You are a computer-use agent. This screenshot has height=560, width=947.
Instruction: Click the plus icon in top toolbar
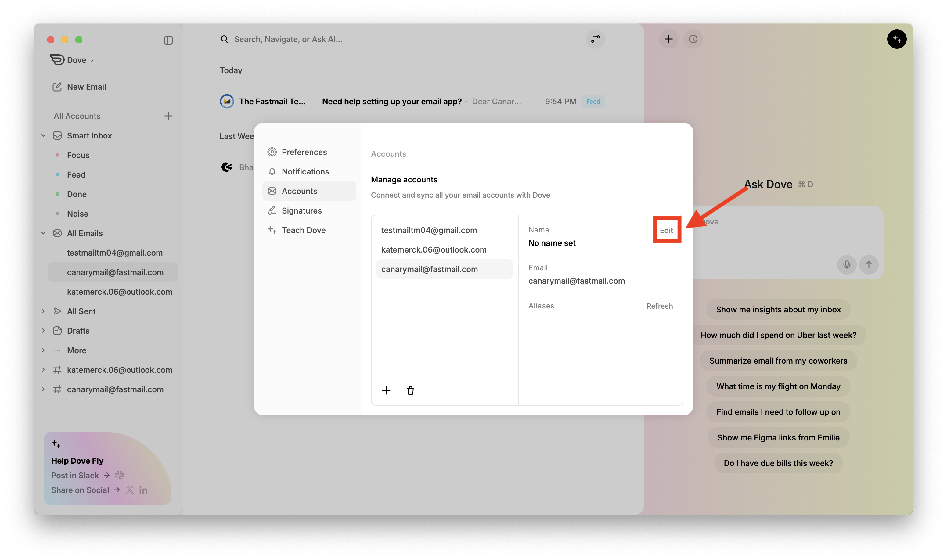tap(668, 39)
